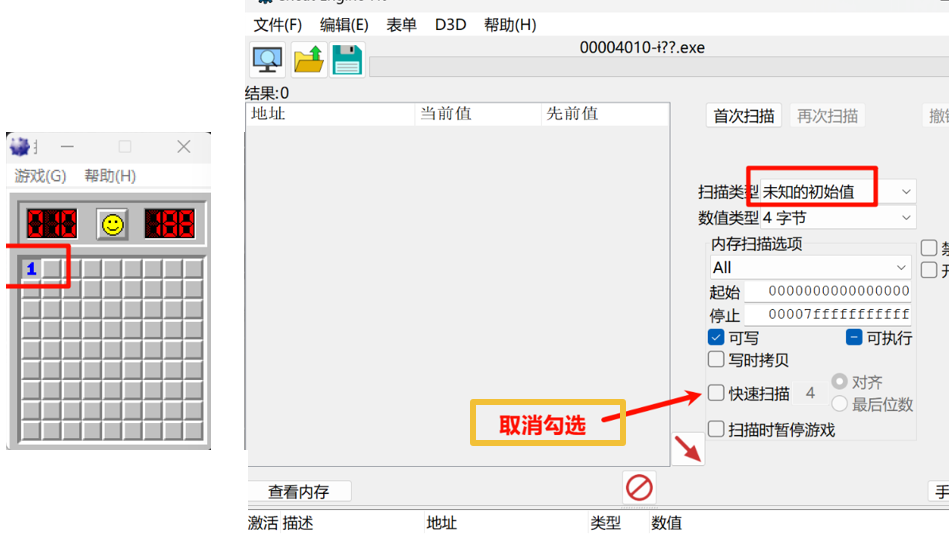Click the fast scan alignment value field
Viewport: 949px width, 552px height.
pos(810,393)
